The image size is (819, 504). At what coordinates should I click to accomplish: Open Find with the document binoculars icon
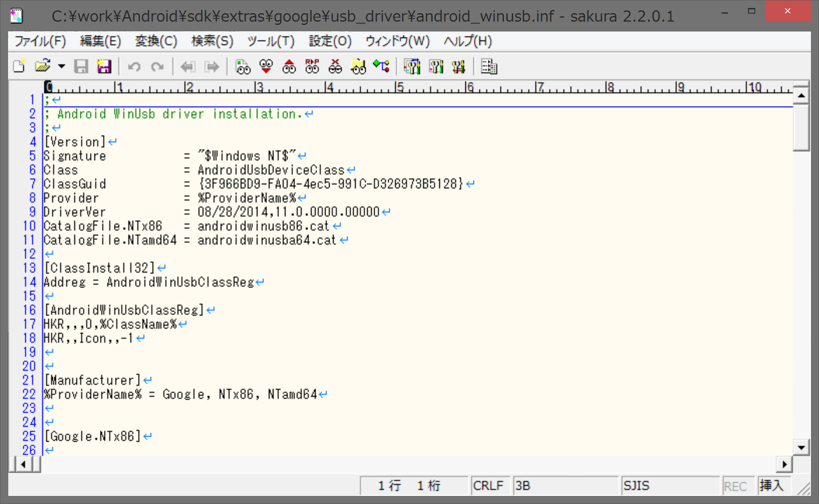pyautogui.click(x=243, y=66)
